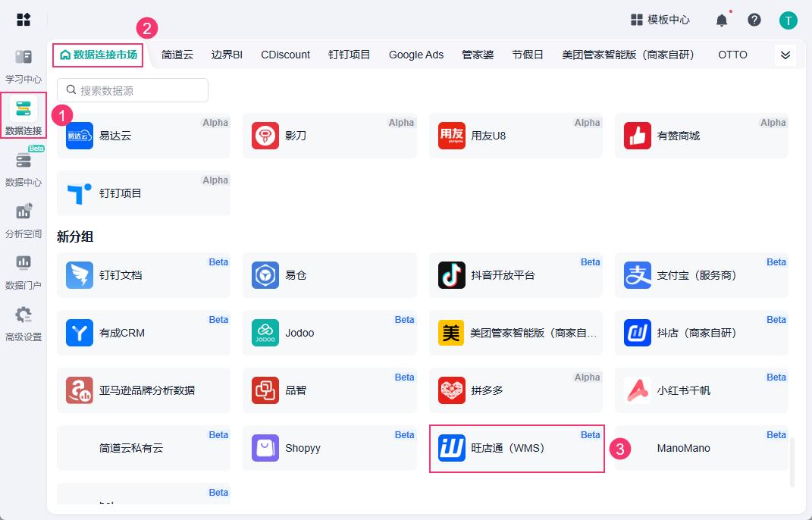Select the 用友U8 data source icon
This screenshot has width=812, height=520.
(x=452, y=136)
